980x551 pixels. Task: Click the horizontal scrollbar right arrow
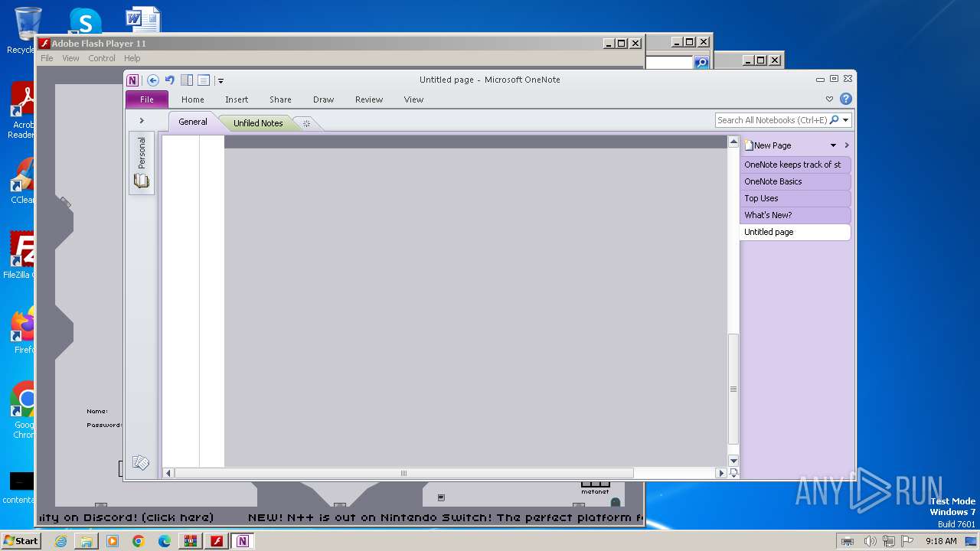point(720,473)
